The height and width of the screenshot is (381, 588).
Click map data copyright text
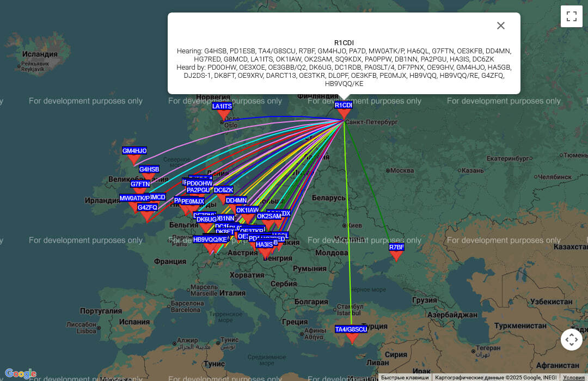pyautogui.click(x=495, y=378)
